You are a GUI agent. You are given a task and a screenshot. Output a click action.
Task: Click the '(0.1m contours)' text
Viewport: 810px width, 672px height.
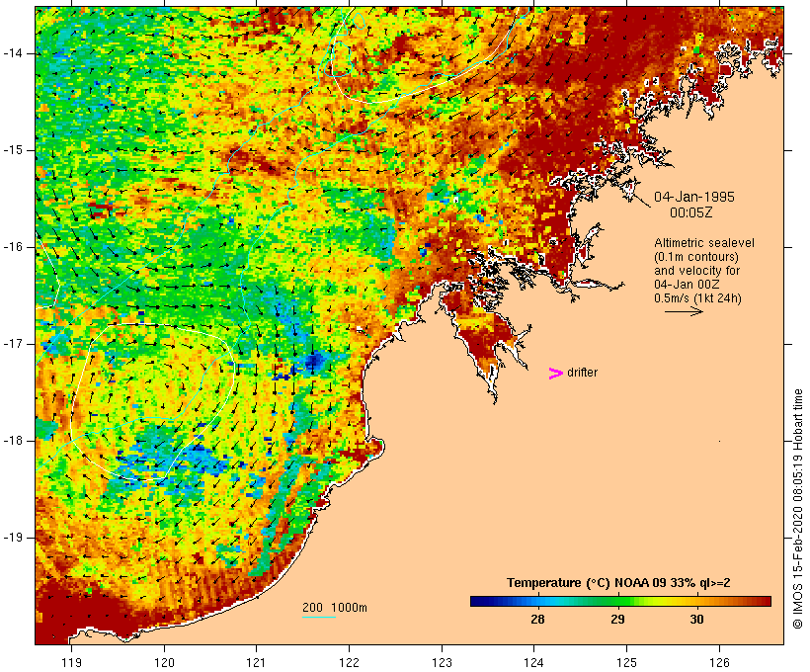point(696,257)
